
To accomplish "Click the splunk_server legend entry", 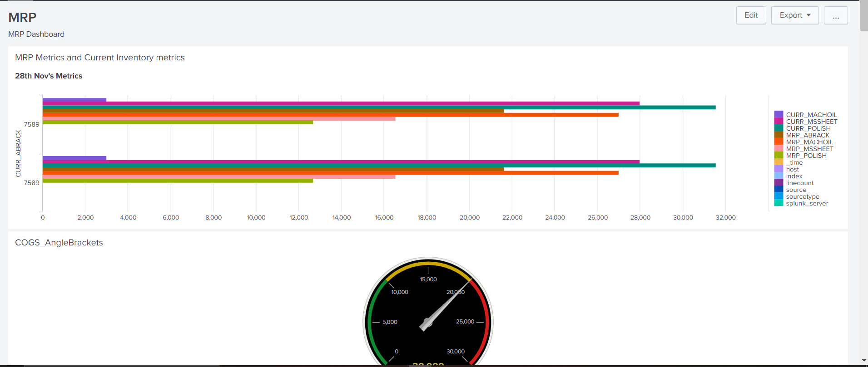I will [807, 203].
